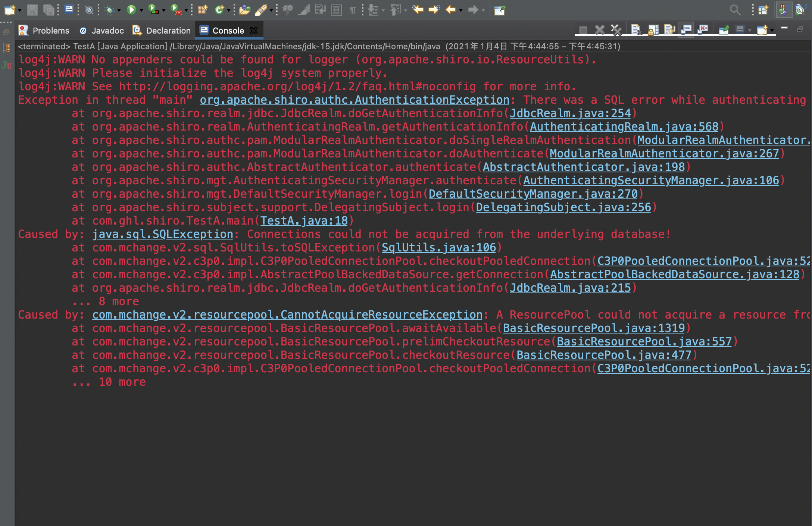Expand Run configurations dropdown arrow
This screenshot has width=812, height=526.
(141, 10)
